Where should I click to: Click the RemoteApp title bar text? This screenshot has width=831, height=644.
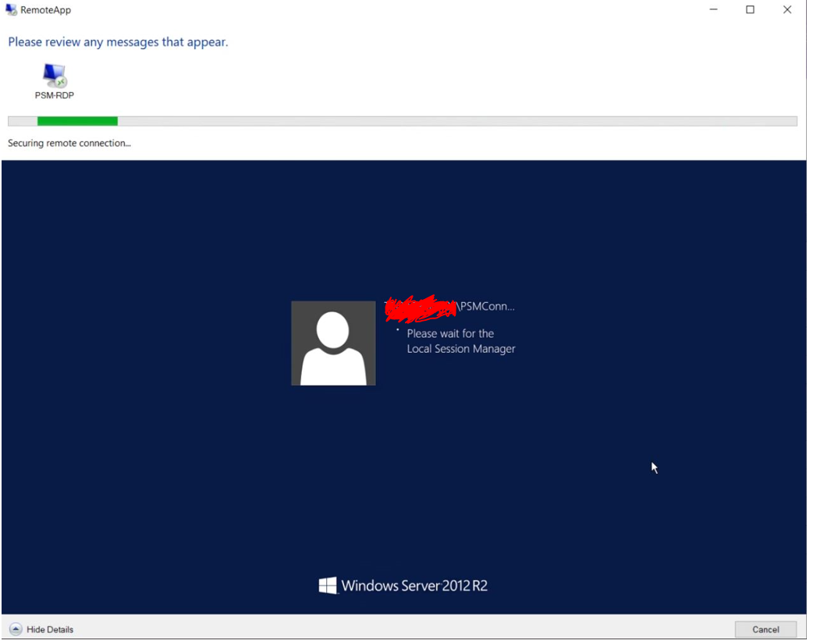click(x=45, y=9)
